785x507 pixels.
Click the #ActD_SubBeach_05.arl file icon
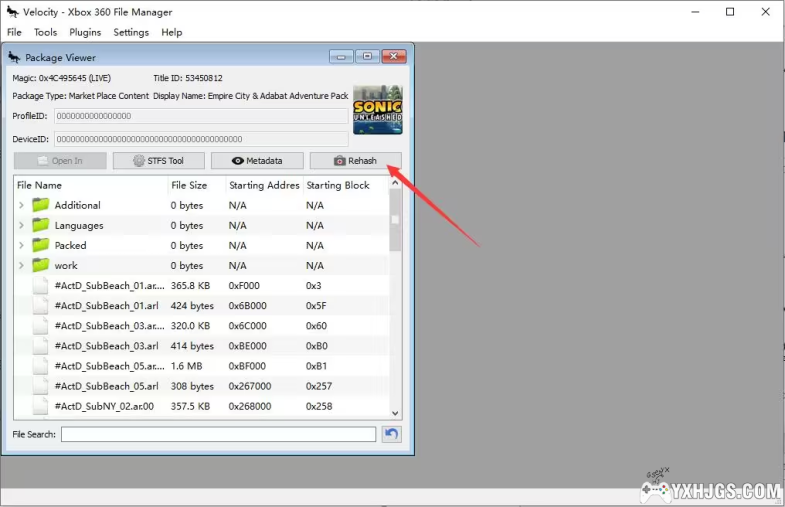40,386
